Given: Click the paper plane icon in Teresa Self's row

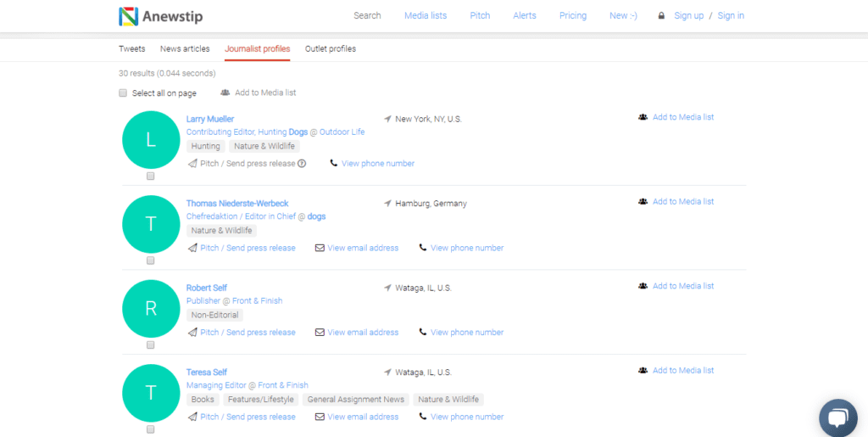Looking at the screenshot, I should (x=192, y=417).
